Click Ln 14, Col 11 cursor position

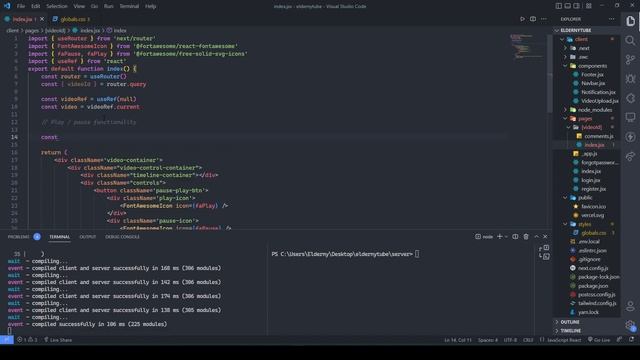click(458, 340)
